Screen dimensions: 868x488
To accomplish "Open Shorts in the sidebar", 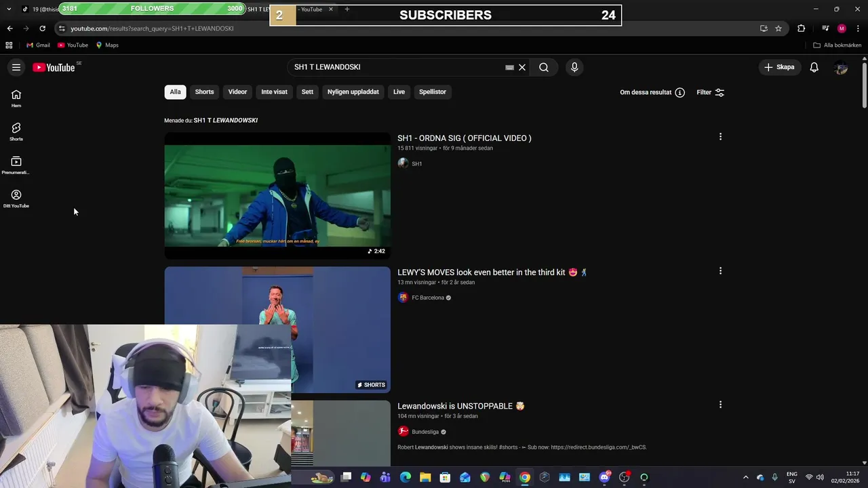I will (16, 131).
